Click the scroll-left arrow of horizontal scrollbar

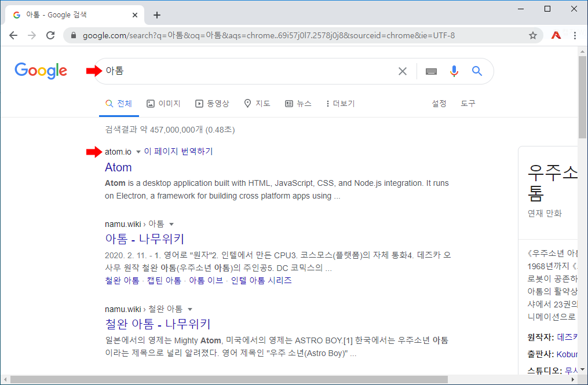point(5,380)
